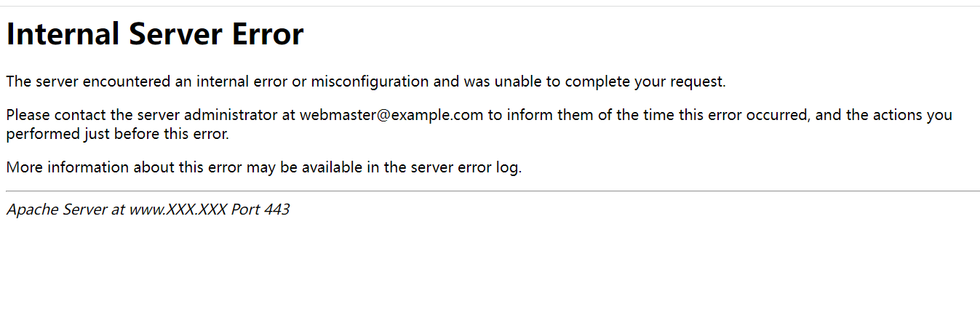This screenshot has height=315, width=980.
Task: Click the webmaster@example.com email address
Action: tap(391, 115)
